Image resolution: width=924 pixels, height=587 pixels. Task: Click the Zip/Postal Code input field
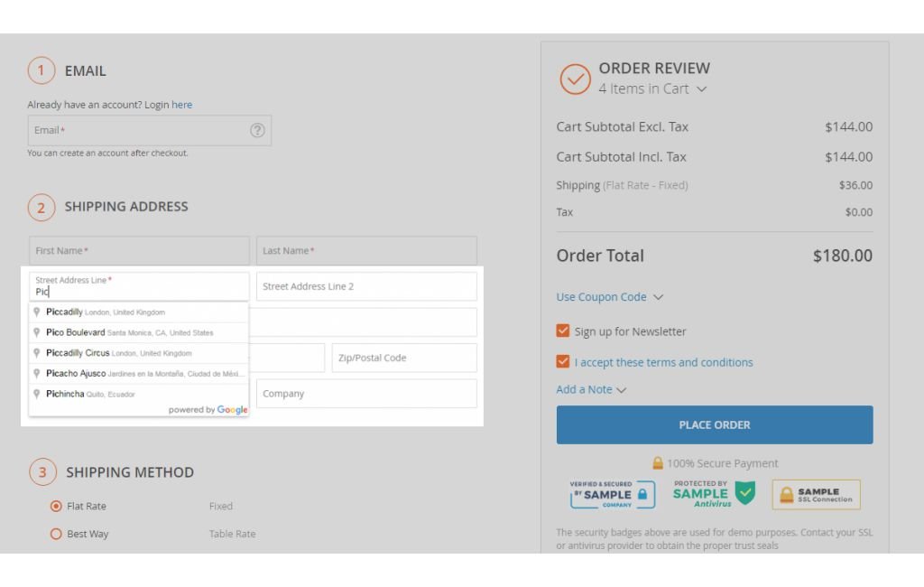coord(403,358)
